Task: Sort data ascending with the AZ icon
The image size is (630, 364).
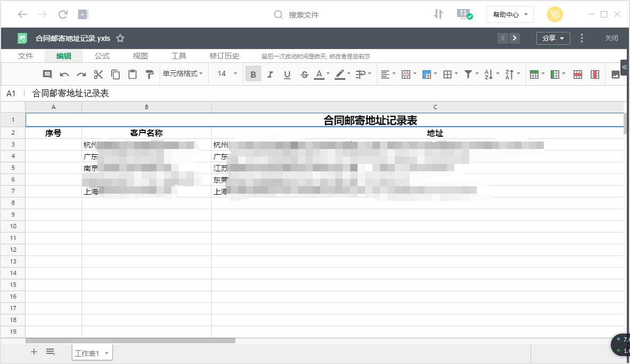Action: (x=489, y=74)
